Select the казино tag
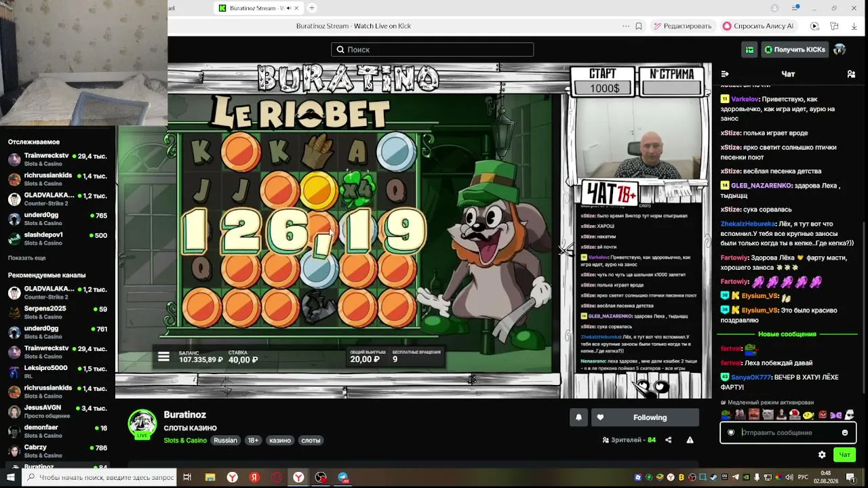 pos(280,441)
